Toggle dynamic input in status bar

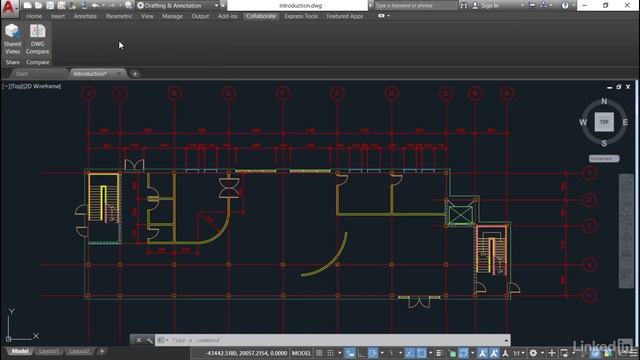(x=350, y=353)
